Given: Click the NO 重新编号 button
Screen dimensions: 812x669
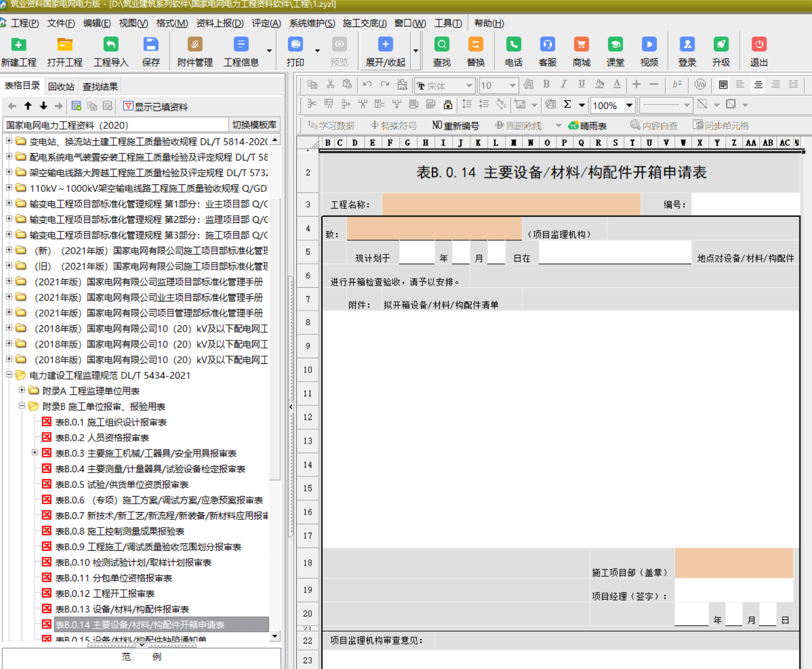Looking at the screenshot, I should point(455,126).
